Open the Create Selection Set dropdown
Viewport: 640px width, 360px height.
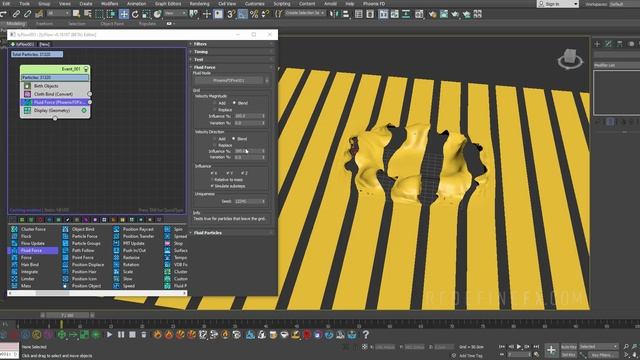[304, 13]
